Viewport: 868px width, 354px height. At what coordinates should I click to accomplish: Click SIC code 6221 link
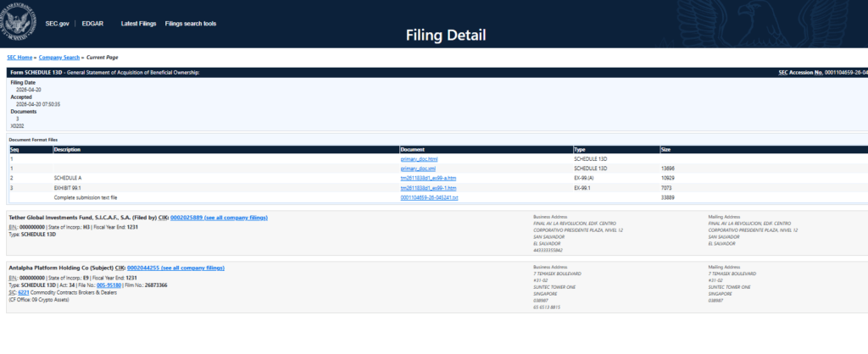click(x=22, y=293)
